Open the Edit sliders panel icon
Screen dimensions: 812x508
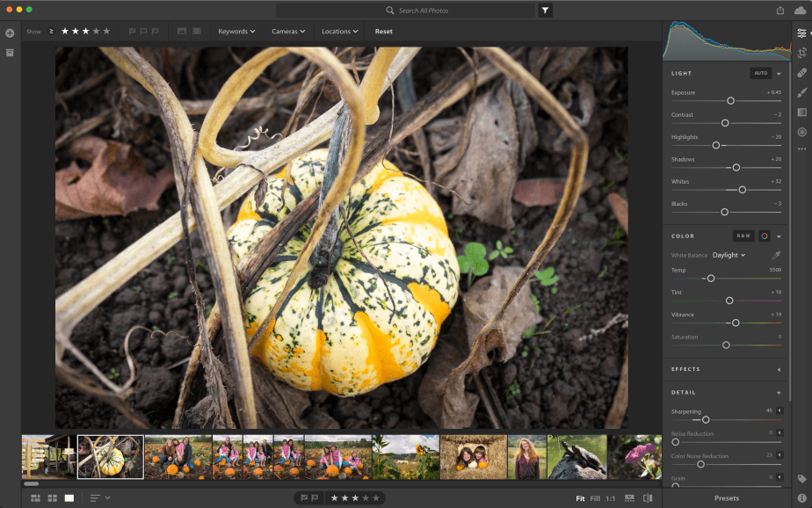801,33
